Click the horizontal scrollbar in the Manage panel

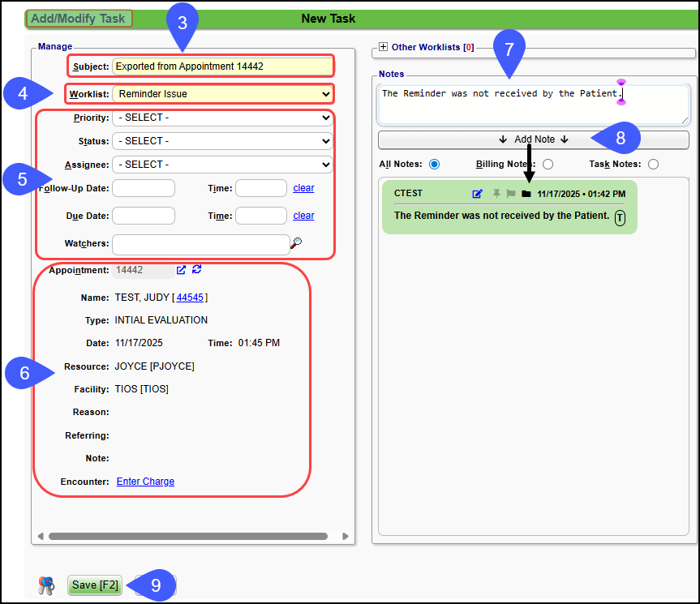tap(187, 536)
